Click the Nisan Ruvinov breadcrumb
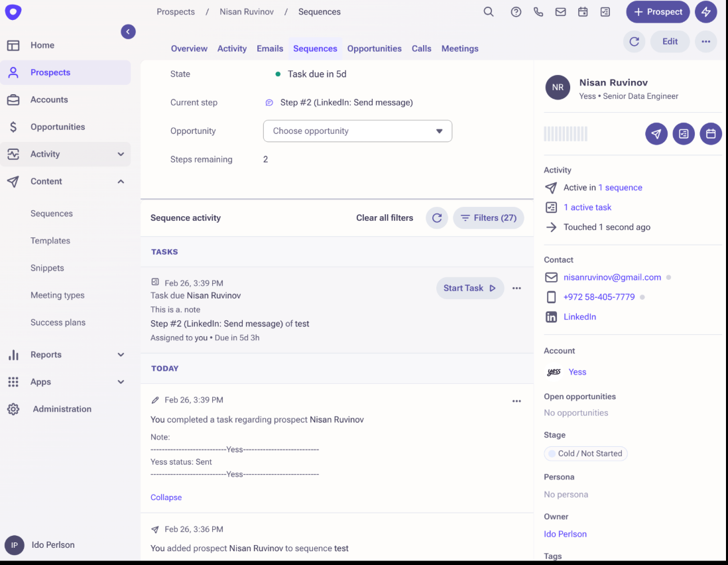Viewport: 728px width, 565px height. pos(247,12)
